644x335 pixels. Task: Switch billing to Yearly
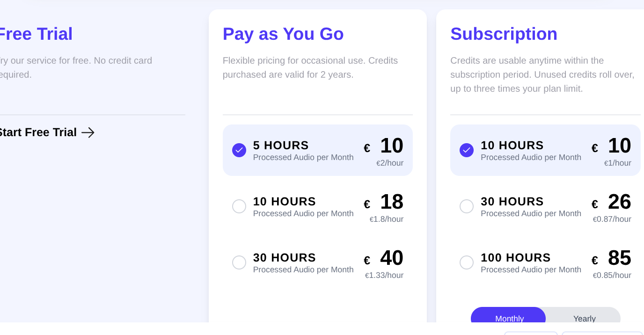point(584,318)
